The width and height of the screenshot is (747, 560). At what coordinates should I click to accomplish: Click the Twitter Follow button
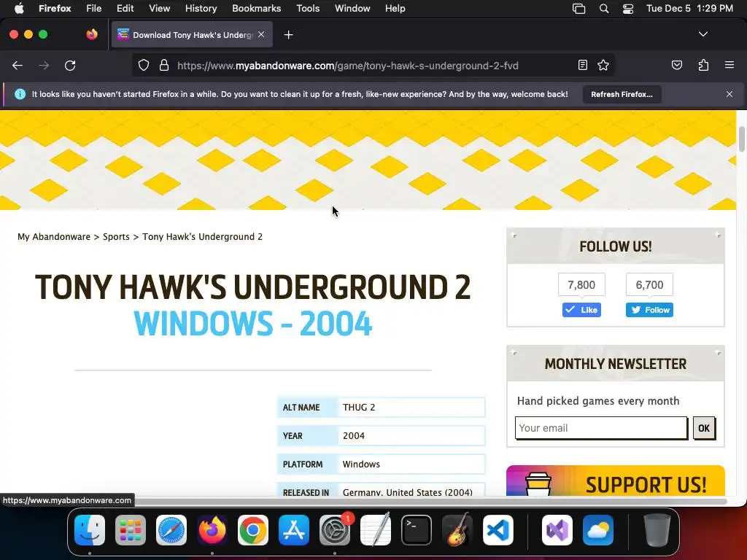click(649, 310)
